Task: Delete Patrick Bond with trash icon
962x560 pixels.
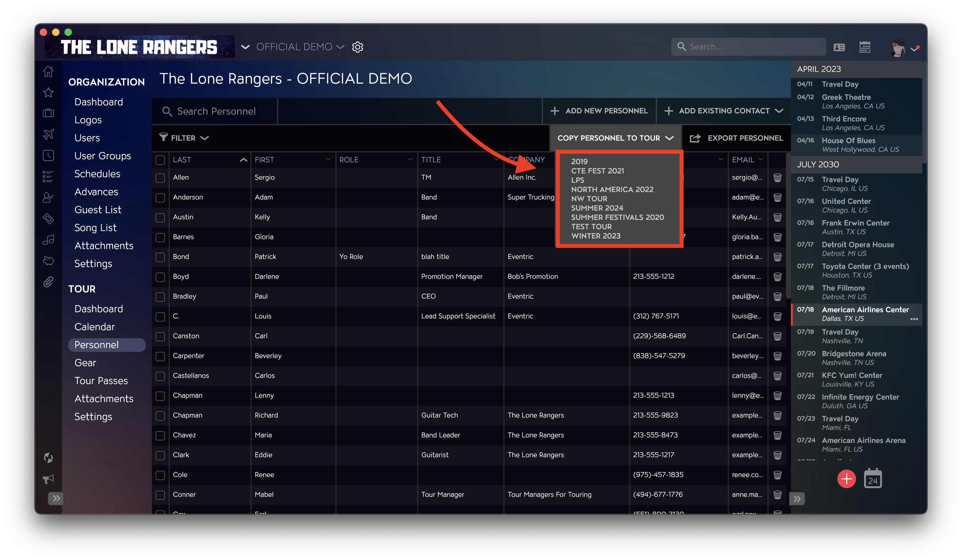Action: tap(777, 257)
